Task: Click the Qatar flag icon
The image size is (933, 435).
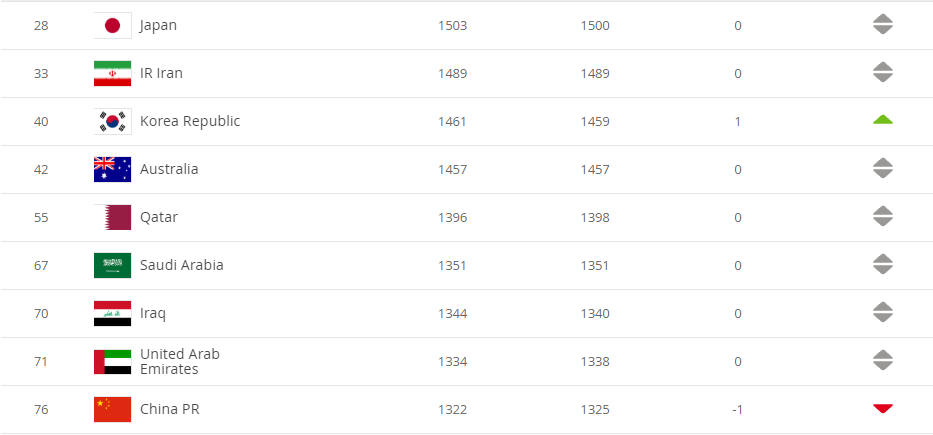Action: click(x=112, y=218)
